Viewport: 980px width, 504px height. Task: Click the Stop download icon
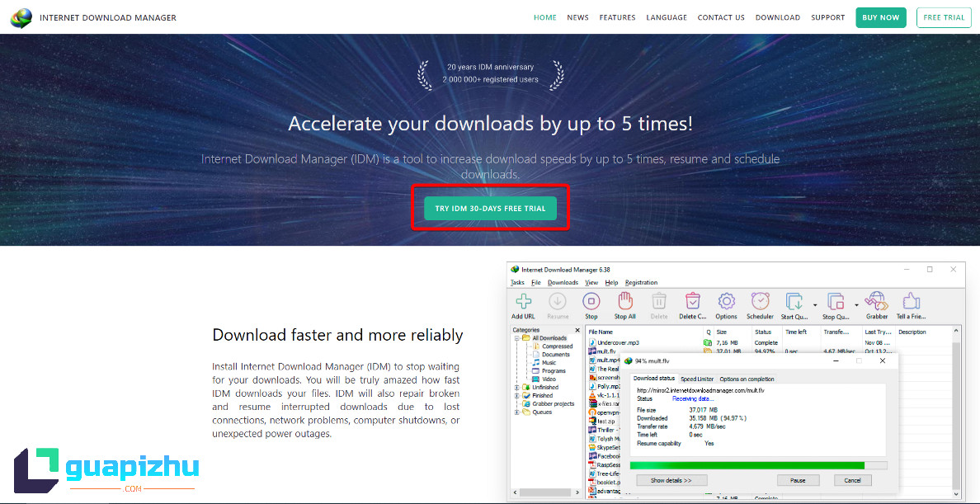[x=591, y=302]
